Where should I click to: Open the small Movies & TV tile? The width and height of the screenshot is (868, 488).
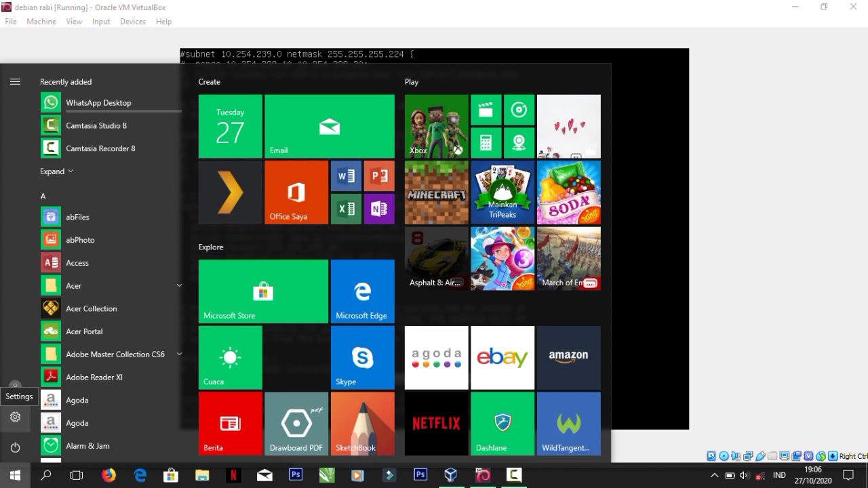[486, 110]
